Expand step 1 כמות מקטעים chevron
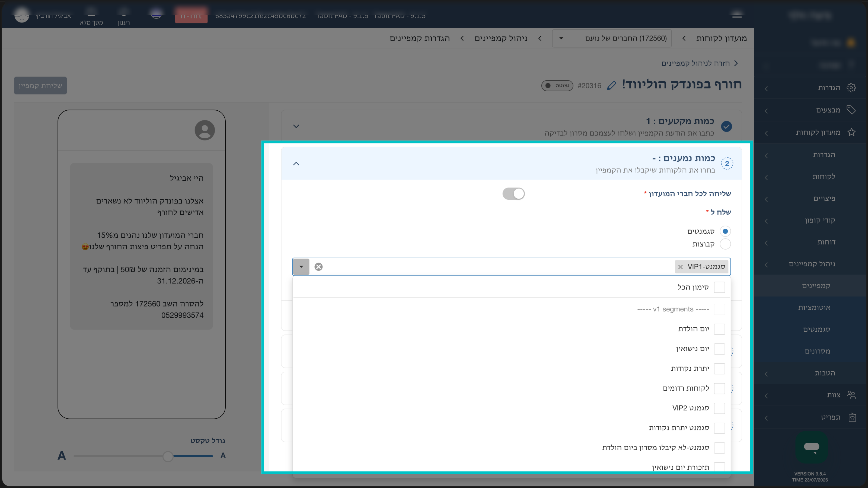868x488 pixels. [x=296, y=126]
